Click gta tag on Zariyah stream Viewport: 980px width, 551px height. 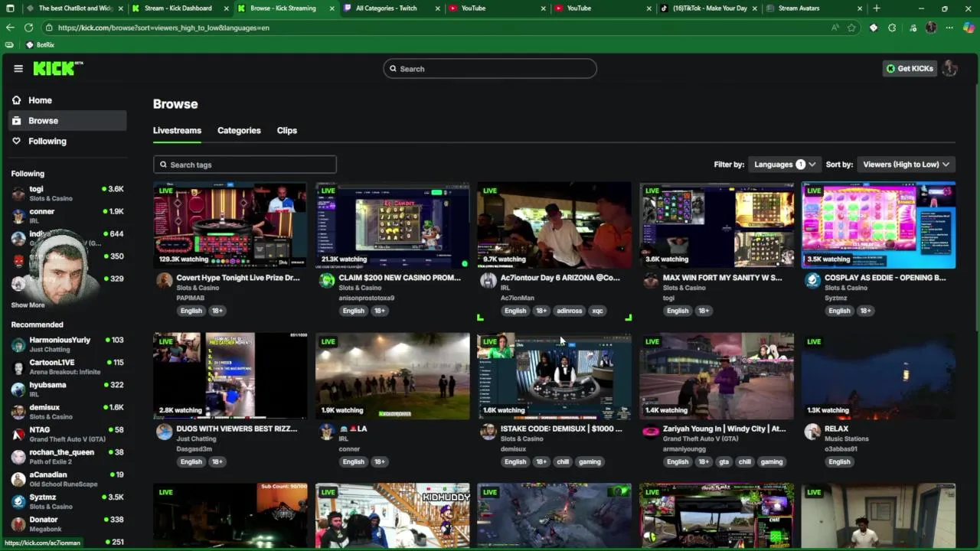pos(724,461)
